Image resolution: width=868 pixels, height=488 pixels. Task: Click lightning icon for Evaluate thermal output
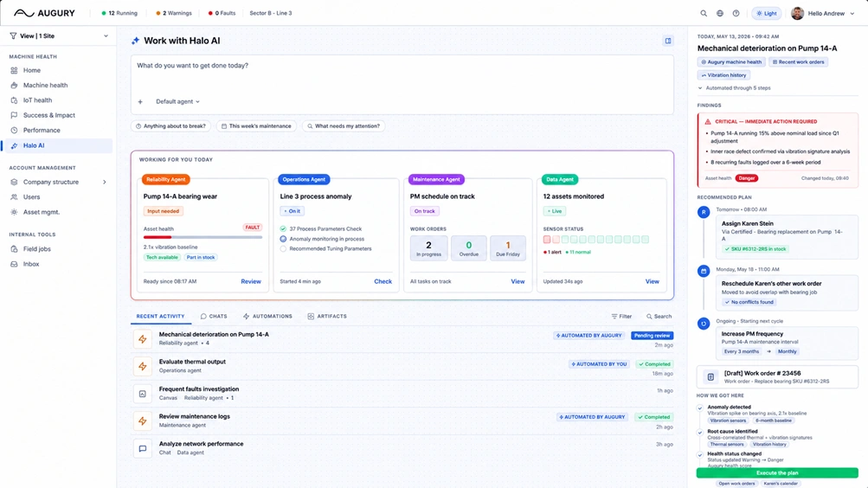click(142, 366)
